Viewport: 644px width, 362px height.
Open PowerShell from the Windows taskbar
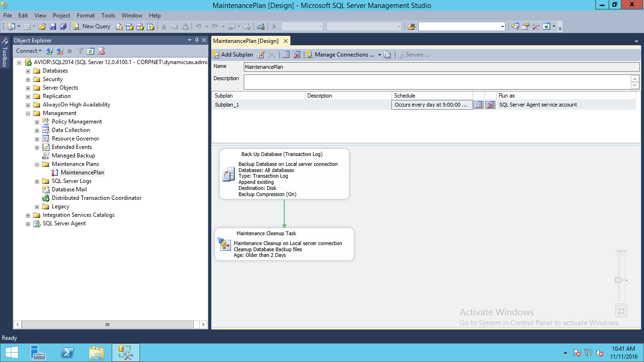pos(67,353)
